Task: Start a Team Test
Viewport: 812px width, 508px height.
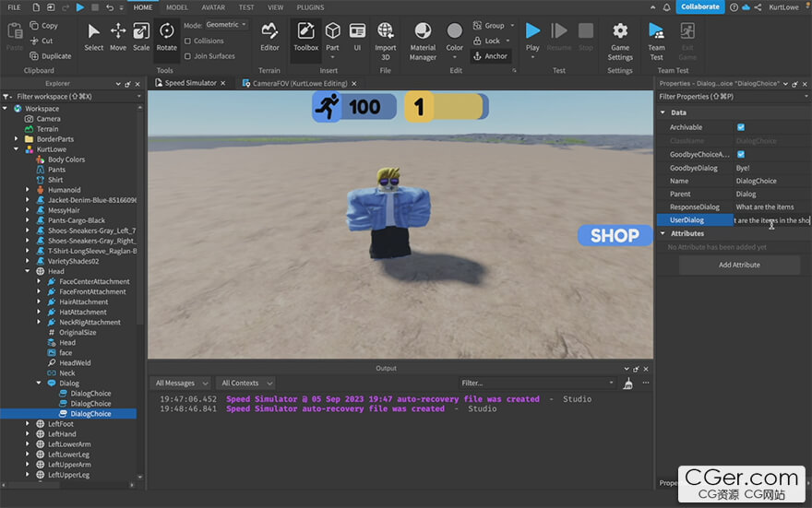Action: coord(657,41)
